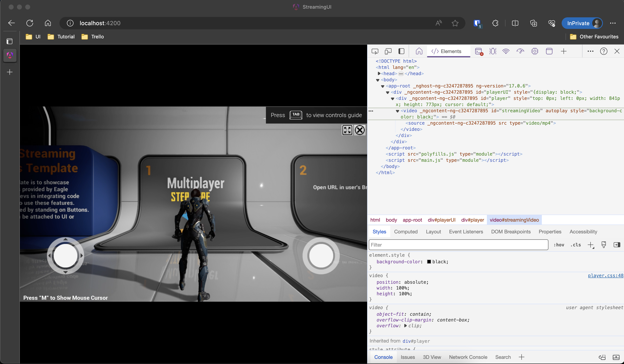Image resolution: width=624 pixels, height=364 pixels.
Task: Add more tools to DevTools toolbar
Action: [564, 51]
